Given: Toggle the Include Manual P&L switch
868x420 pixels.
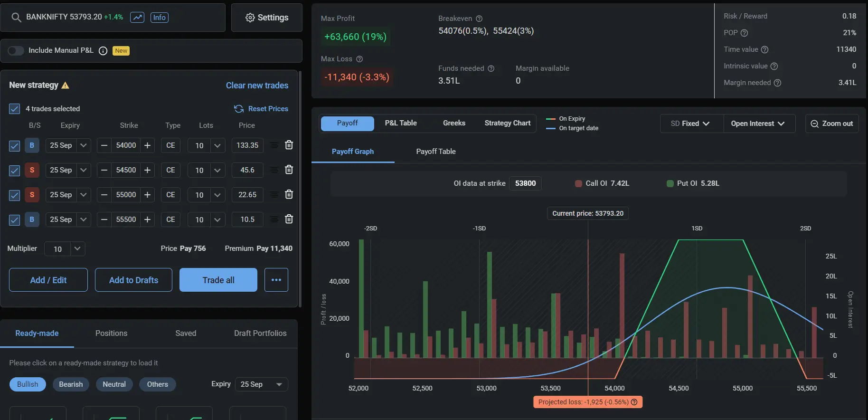Looking at the screenshot, I should coord(16,51).
